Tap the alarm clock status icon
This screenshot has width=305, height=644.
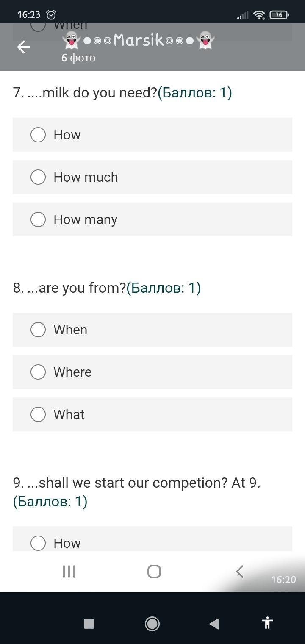click(x=51, y=15)
